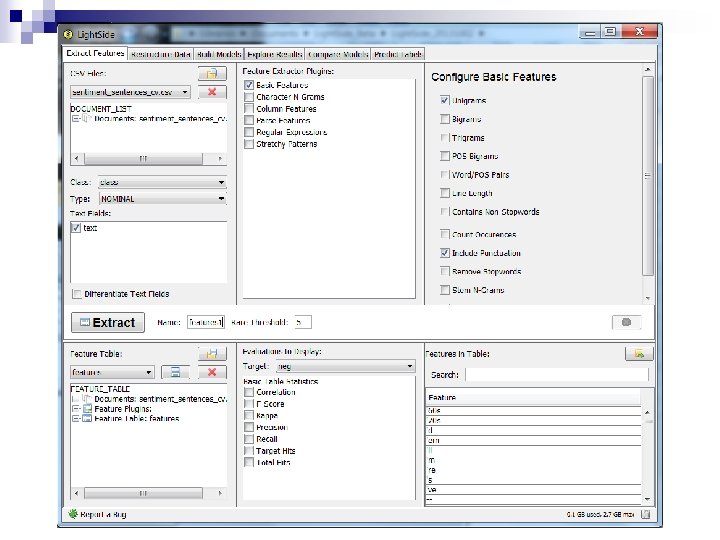Expand the Feature Table features node

tap(76, 418)
